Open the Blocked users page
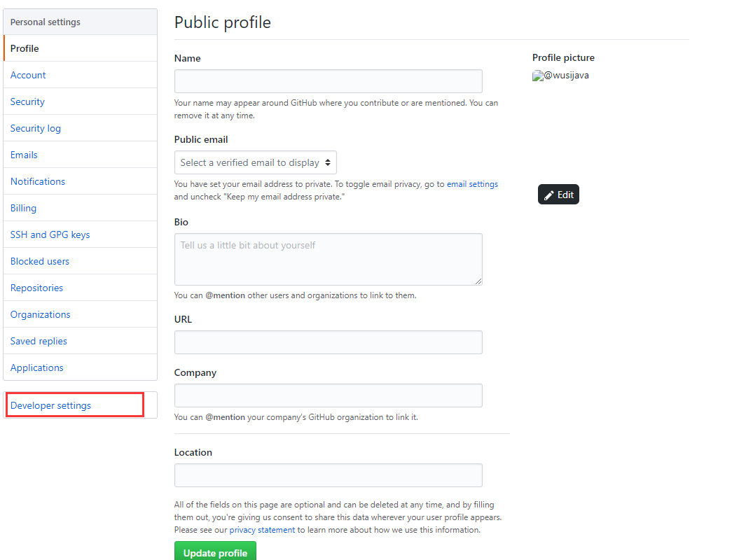 point(40,261)
